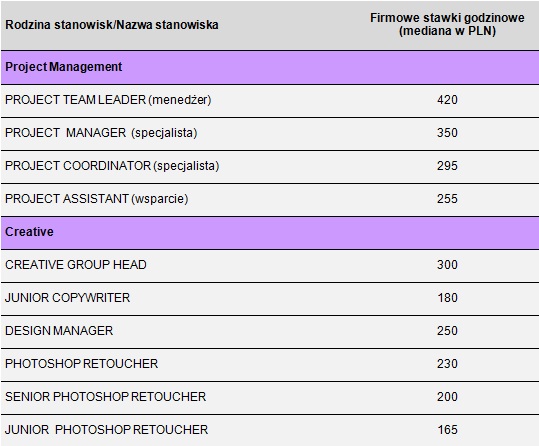The width and height of the screenshot is (539, 446).
Task: Click the Firmowe stawki godzinowe column header
Action: click(x=447, y=24)
